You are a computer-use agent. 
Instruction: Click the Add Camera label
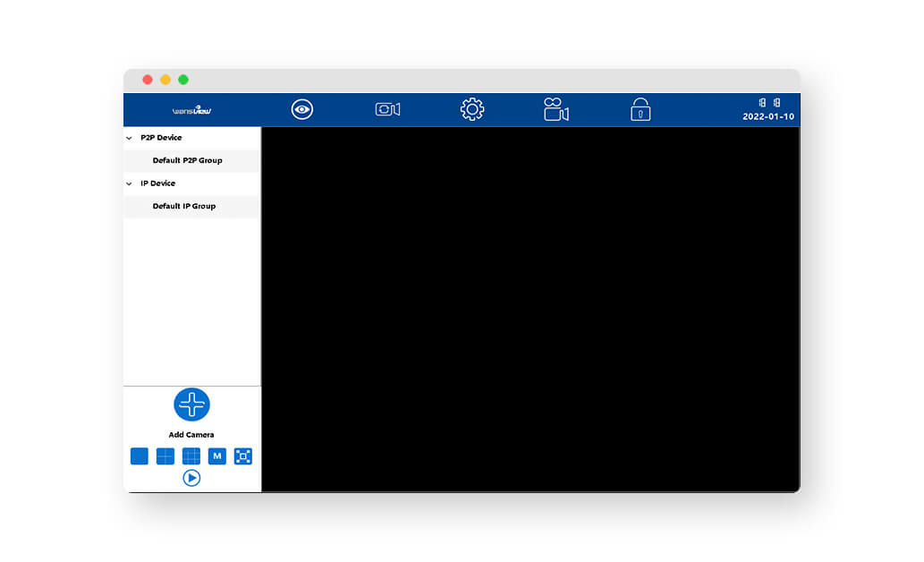click(x=191, y=435)
